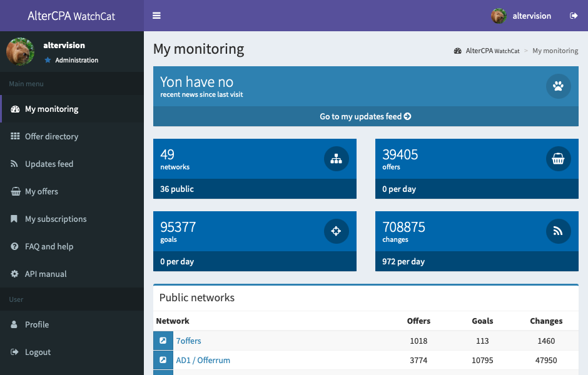Image resolution: width=588 pixels, height=375 pixels.
Task: Click the Changes column header
Action: pyautogui.click(x=546, y=321)
